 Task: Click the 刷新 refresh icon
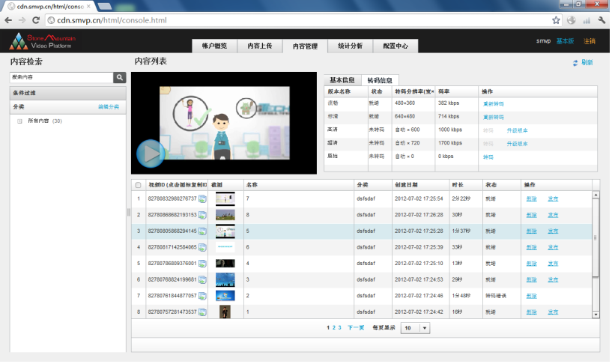coord(575,63)
